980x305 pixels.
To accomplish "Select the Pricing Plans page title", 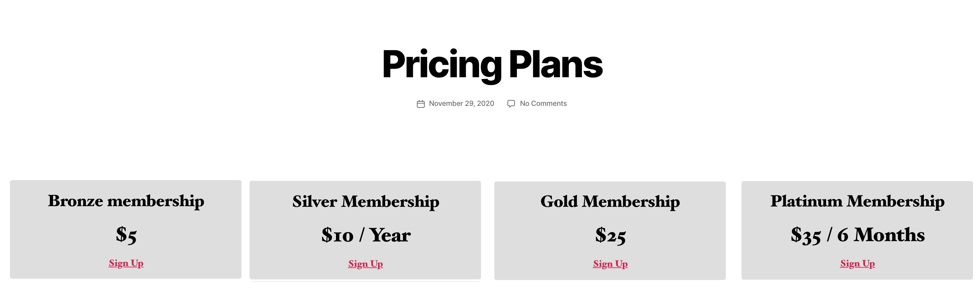I will [x=492, y=64].
